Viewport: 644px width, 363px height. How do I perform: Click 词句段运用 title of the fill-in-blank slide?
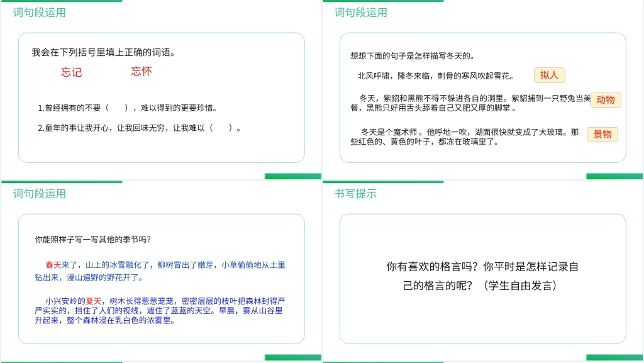tap(39, 13)
